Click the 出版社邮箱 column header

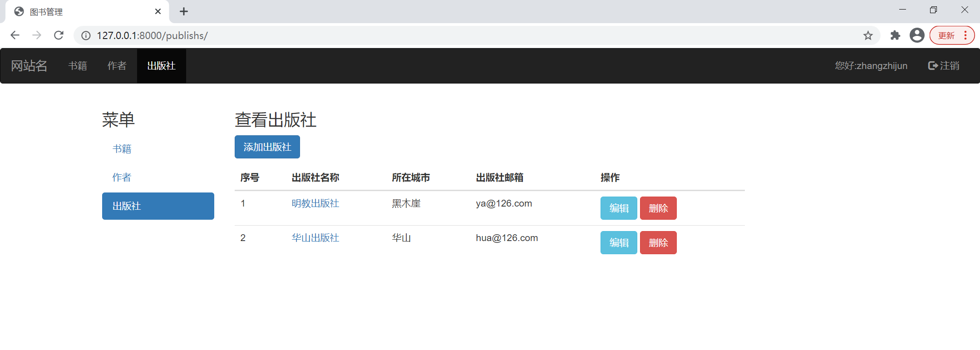pos(500,177)
